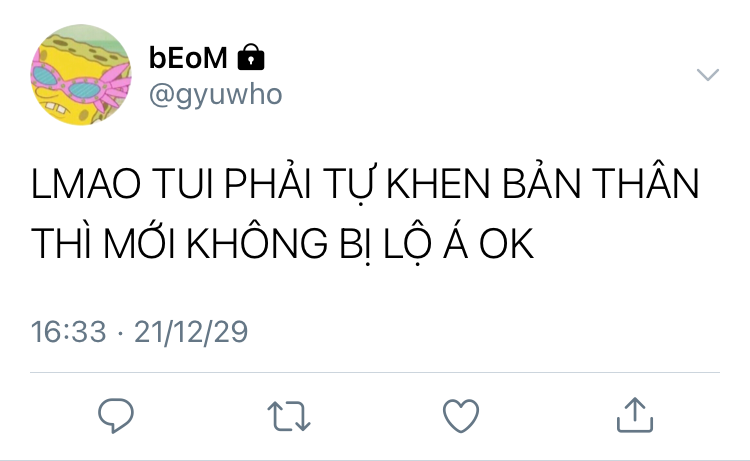The width and height of the screenshot is (750, 461).
Task: Open the bEoM display name profile
Action: pos(188,58)
